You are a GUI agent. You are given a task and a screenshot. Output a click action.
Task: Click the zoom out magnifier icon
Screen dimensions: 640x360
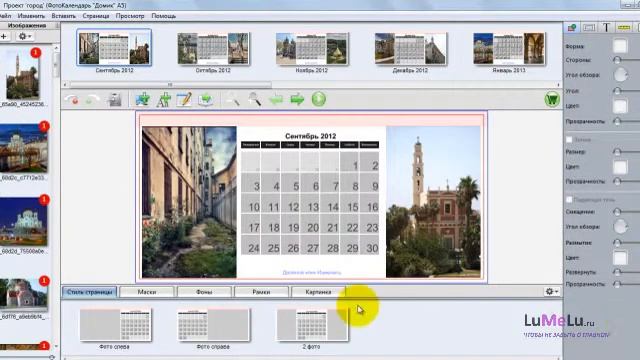point(233,100)
